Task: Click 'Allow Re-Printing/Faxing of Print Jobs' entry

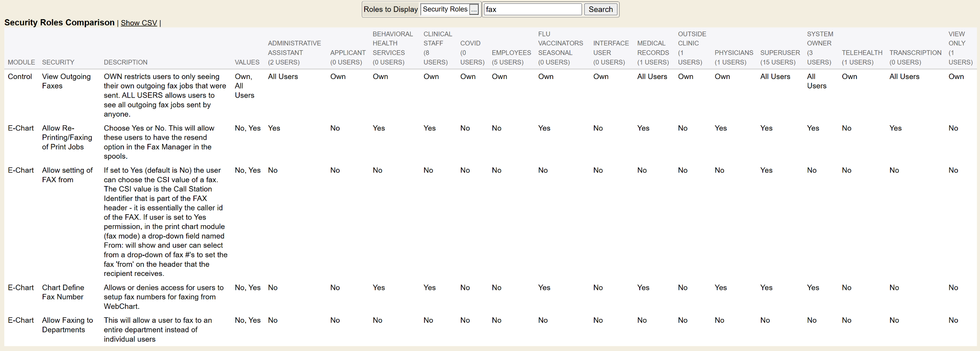Action: point(67,138)
